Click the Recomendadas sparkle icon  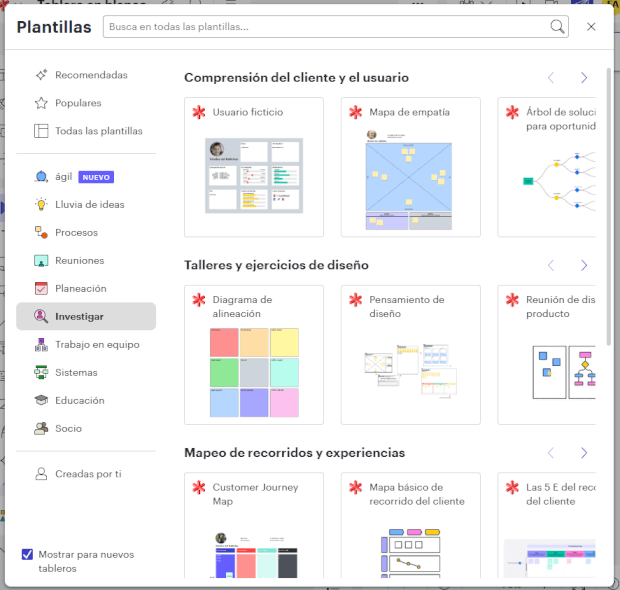pyautogui.click(x=41, y=75)
